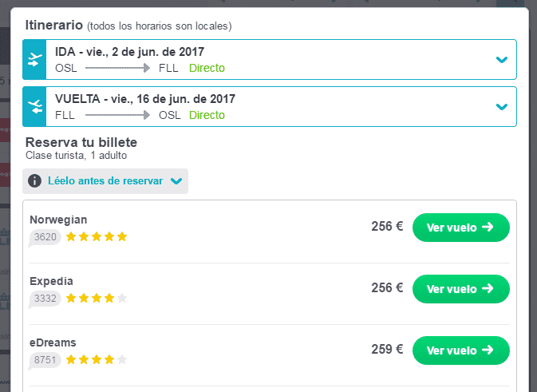Image resolution: width=537 pixels, height=392 pixels.
Task: Click eDreams' star rating
Action: 97,359
